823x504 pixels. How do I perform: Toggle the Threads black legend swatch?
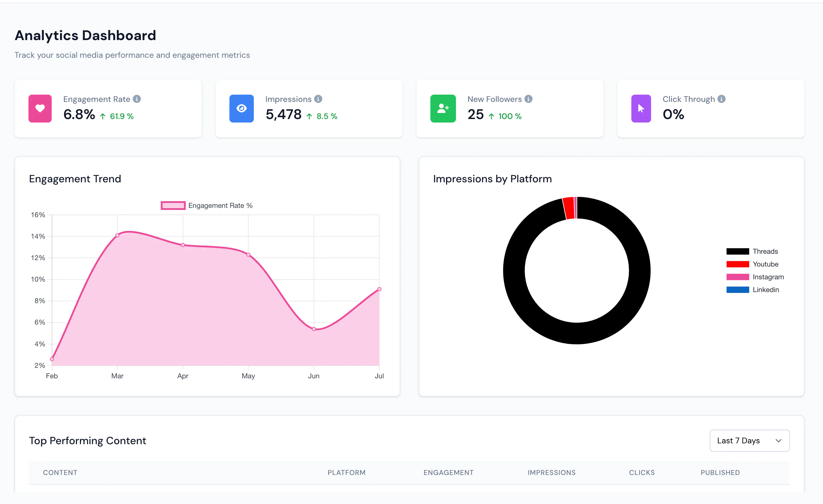[738, 251]
